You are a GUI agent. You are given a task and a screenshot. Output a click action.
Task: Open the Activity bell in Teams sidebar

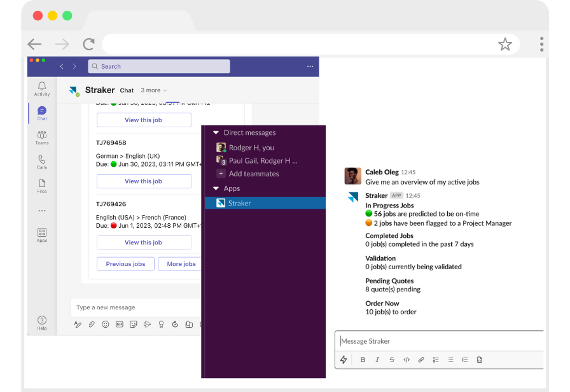(x=42, y=88)
